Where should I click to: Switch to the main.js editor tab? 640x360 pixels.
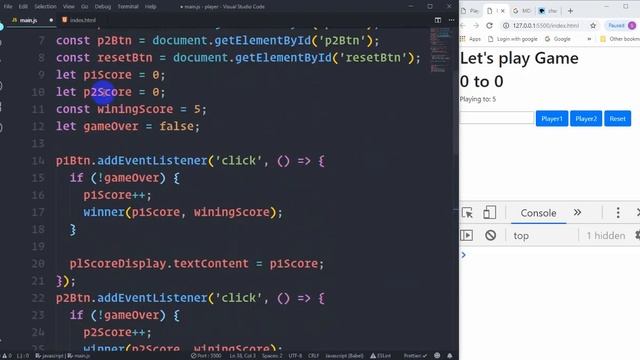coord(29,20)
